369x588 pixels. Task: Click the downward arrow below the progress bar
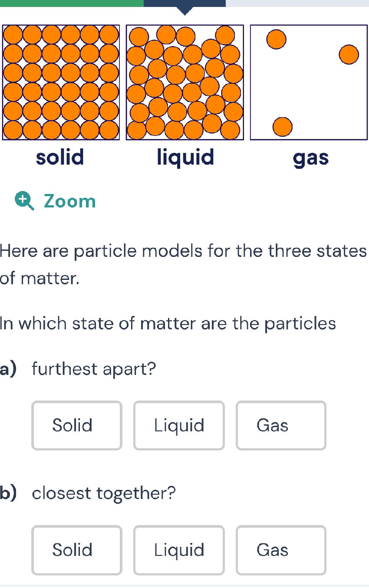tap(185, 11)
